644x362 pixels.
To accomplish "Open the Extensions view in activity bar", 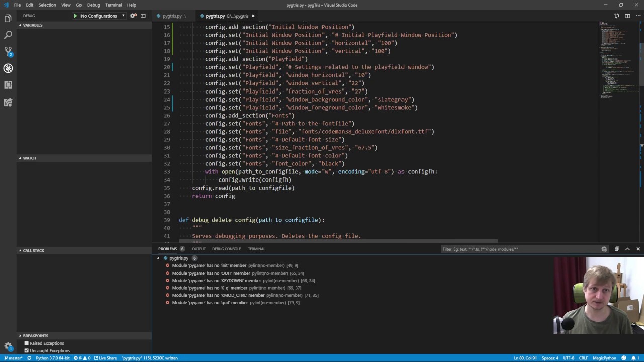I will tap(8, 85).
